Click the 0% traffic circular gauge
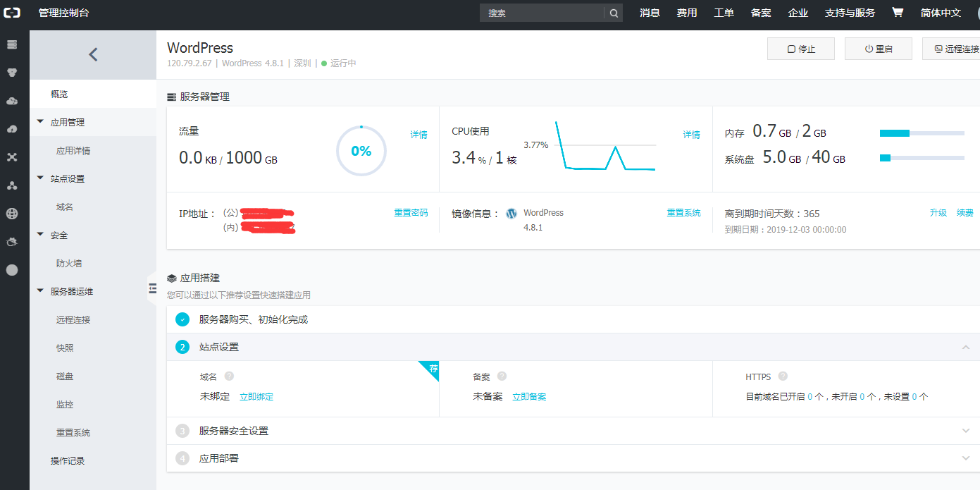This screenshot has width=980, height=490. [x=361, y=151]
